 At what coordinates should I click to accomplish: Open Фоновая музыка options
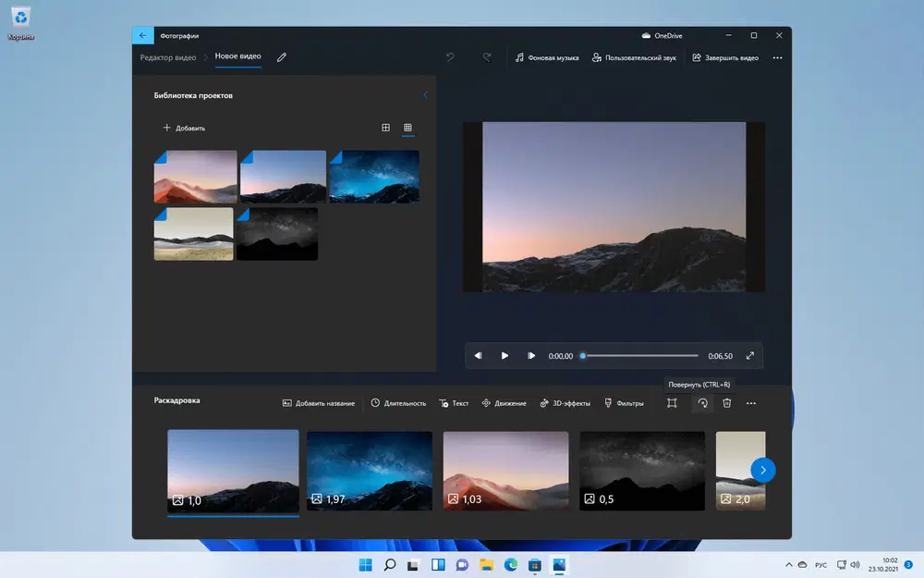tap(547, 57)
